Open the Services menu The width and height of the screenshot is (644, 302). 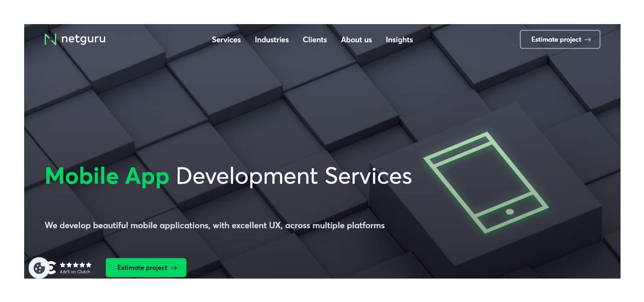pos(226,40)
